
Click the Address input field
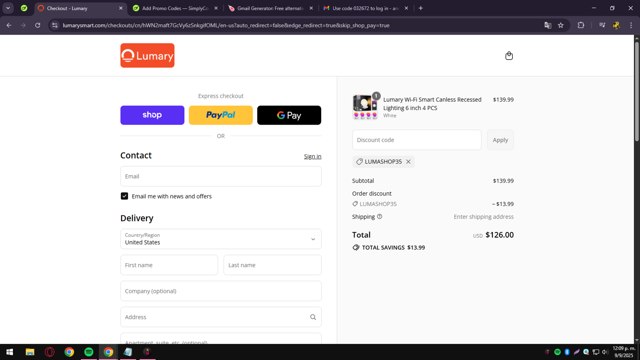point(221,317)
